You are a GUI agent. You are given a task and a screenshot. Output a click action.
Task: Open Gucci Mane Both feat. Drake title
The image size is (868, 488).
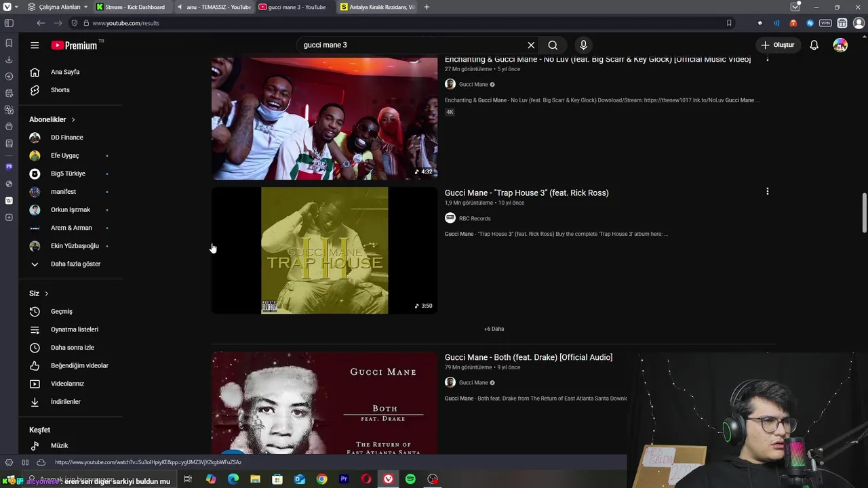click(x=528, y=357)
